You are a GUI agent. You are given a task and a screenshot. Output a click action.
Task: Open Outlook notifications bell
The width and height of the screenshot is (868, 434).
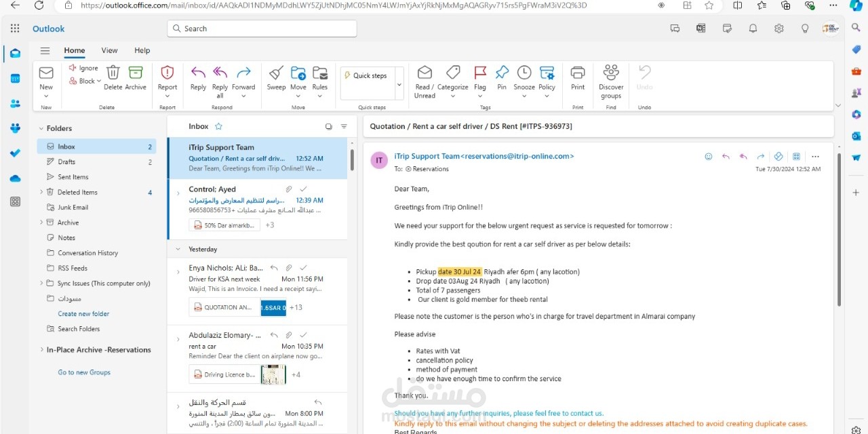point(753,28)
